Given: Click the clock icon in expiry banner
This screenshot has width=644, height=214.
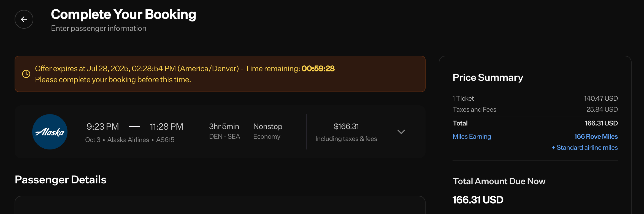Looking at the screenshot, I should click(x=26, y=74).
